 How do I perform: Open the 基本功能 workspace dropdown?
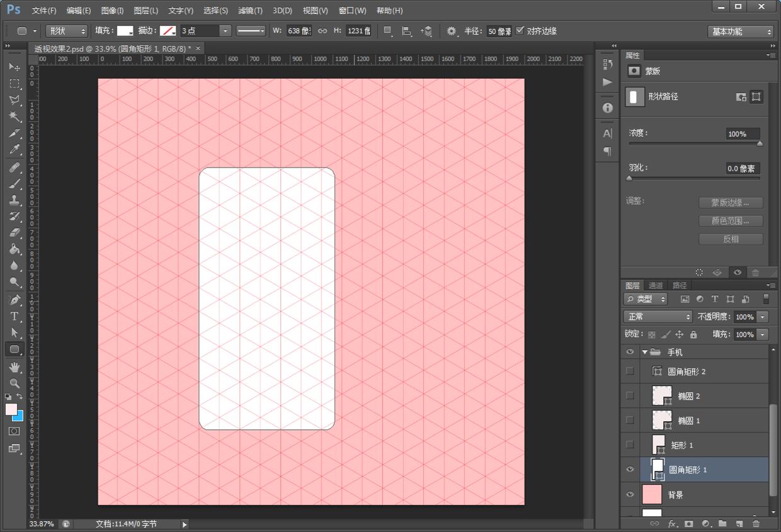coord(740,31)
